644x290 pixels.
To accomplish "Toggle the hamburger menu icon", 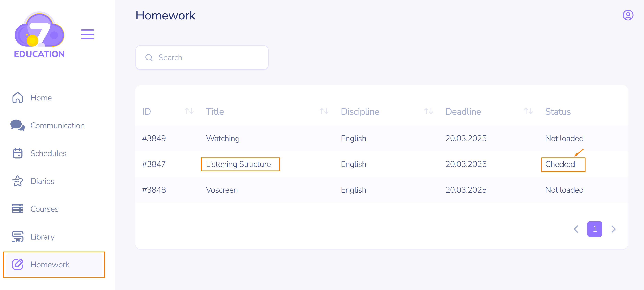I will pos(87,34).
